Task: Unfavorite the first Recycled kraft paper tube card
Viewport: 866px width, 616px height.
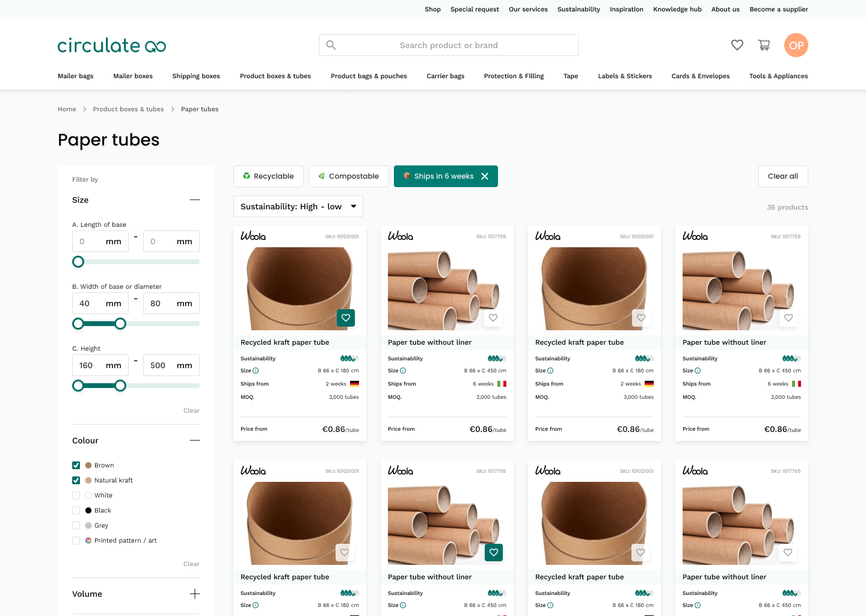Action: click(x=346, y=318)
